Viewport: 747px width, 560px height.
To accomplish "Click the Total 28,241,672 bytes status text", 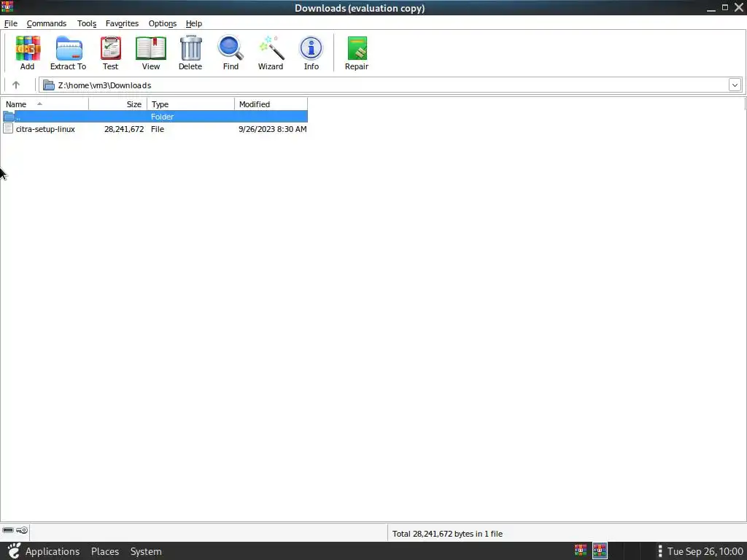I will [x=447, y=534].
